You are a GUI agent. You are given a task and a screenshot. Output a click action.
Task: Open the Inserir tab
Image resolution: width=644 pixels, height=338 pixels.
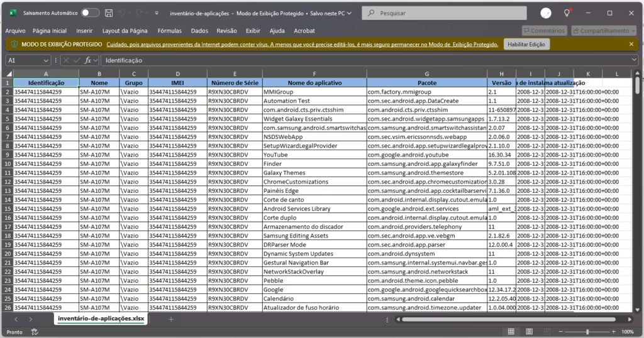click(x=84, y=31)
